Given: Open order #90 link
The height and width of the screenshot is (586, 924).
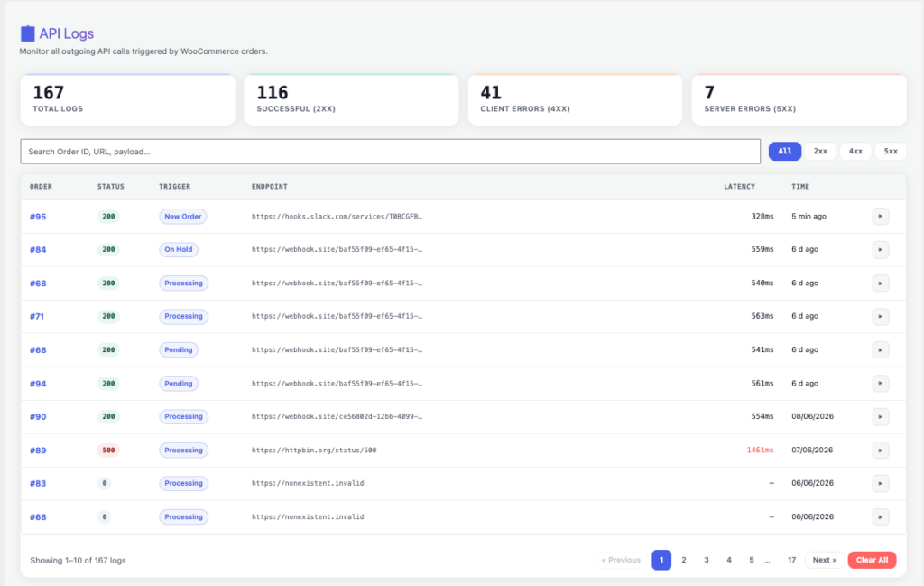Looking at the screenshot, I should 38,417.
